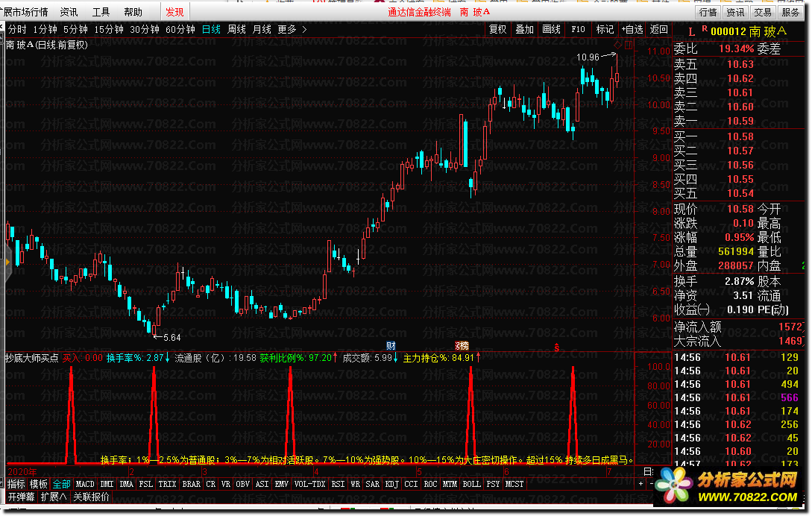Screen dimensions: 812x516
Task: Expand 更多 chart period options
Action: (x=287, y=30)
